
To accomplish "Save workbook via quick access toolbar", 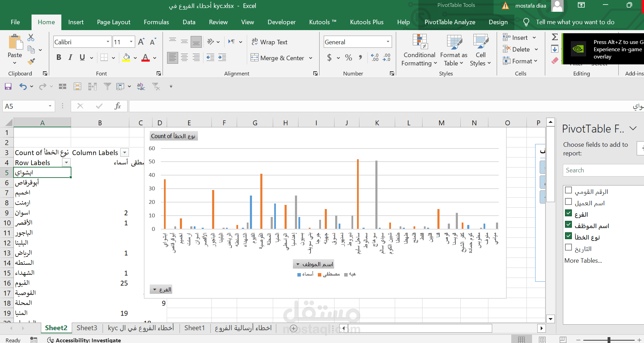I will [x=8, y=87].
